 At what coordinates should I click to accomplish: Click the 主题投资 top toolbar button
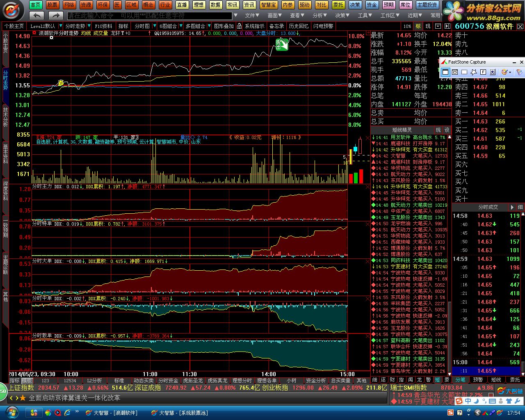point(427,5)
